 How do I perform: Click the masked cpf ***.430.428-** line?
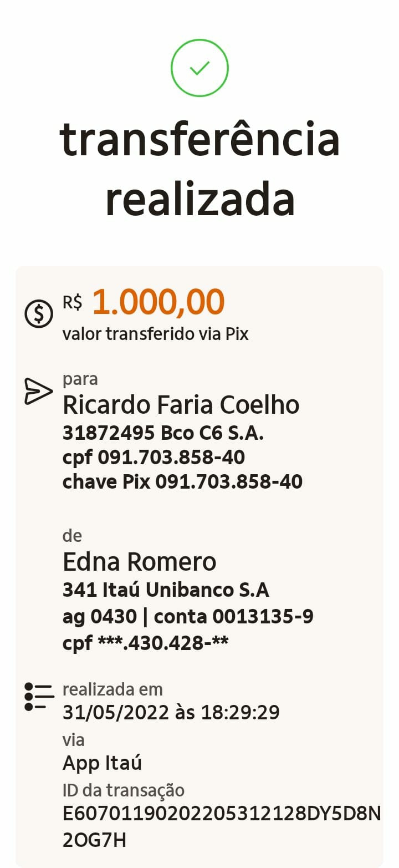[x=145, y=642]
